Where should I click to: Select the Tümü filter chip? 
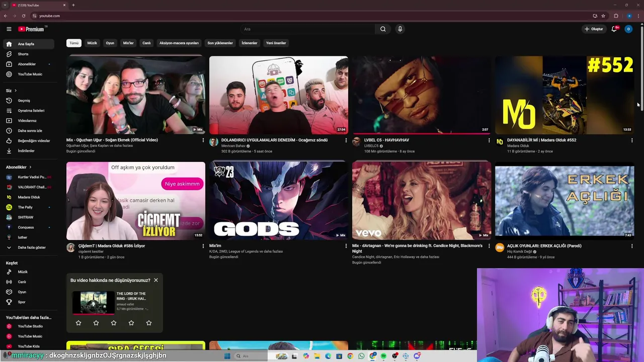74,43
